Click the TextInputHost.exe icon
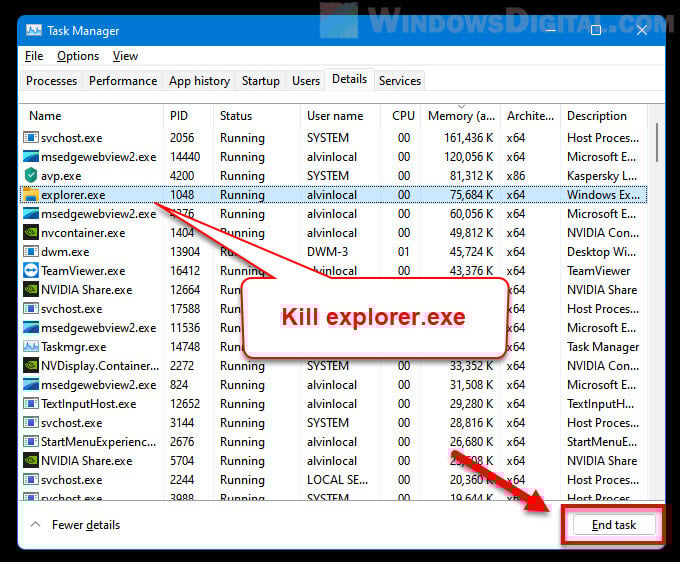Image resolution: width=680 pixels, height=562 pixels. point(30,404)
